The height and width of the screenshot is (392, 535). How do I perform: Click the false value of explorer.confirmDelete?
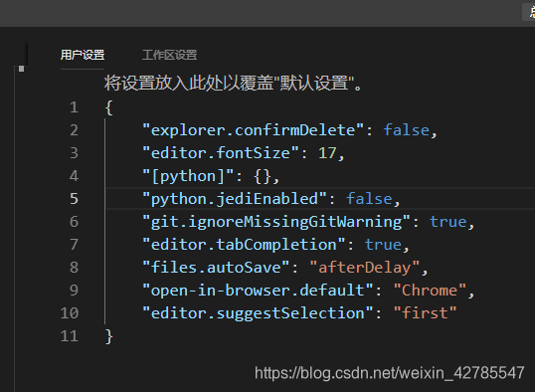406,130
